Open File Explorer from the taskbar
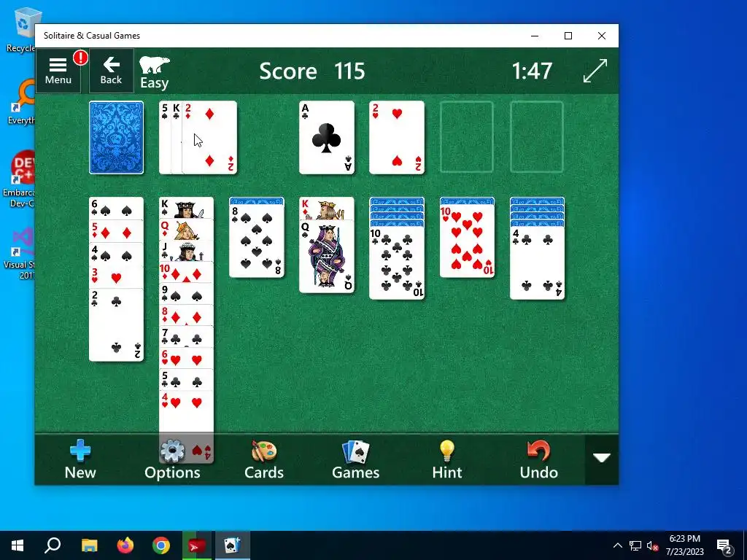 pos(89,545)
